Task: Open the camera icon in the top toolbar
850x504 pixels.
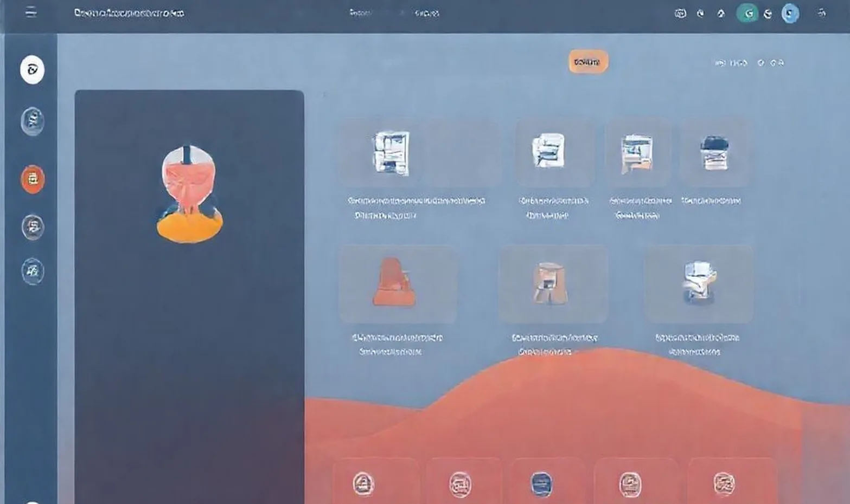Action: pyautogui.click(x=680, y=13)
